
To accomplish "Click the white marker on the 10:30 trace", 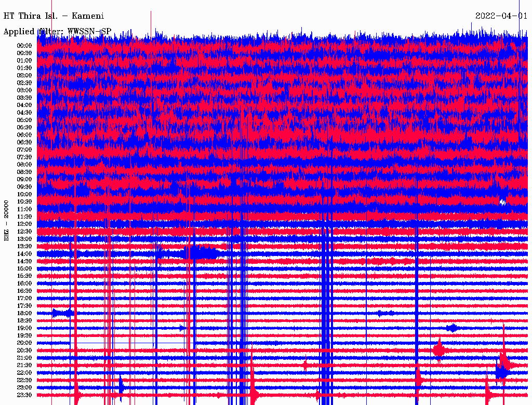I will click(502, 202).
